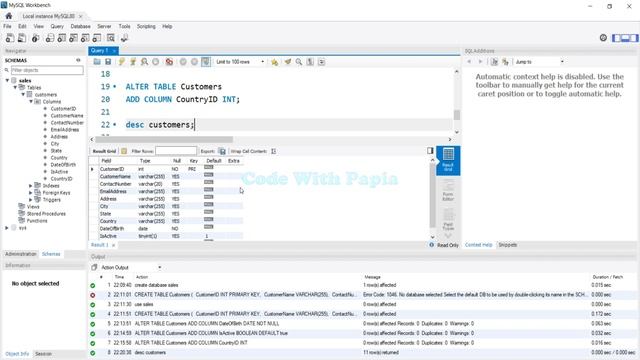
Task: Open the search table data icon
Action: (x=111, y=38)
